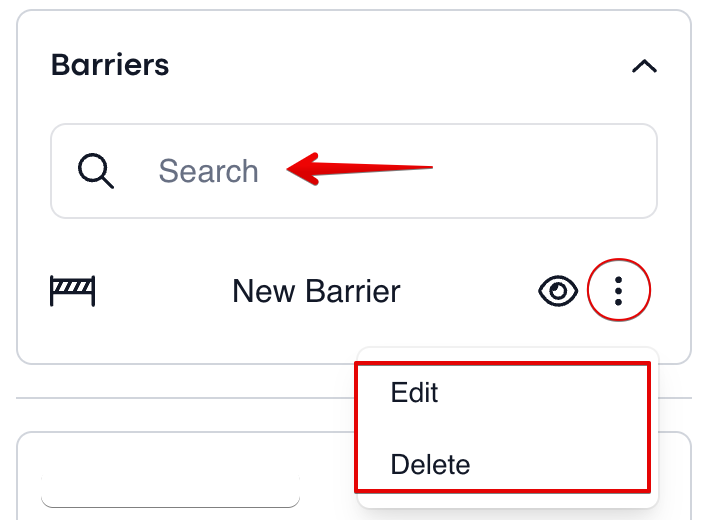722x520 pixels.
Task: Click the Search placeholder text
Action: pyautogui.click(x=208, y=171)
